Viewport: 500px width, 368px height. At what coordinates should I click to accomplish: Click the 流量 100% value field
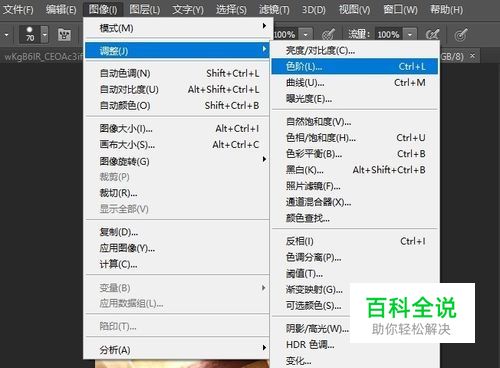point(388,34)
